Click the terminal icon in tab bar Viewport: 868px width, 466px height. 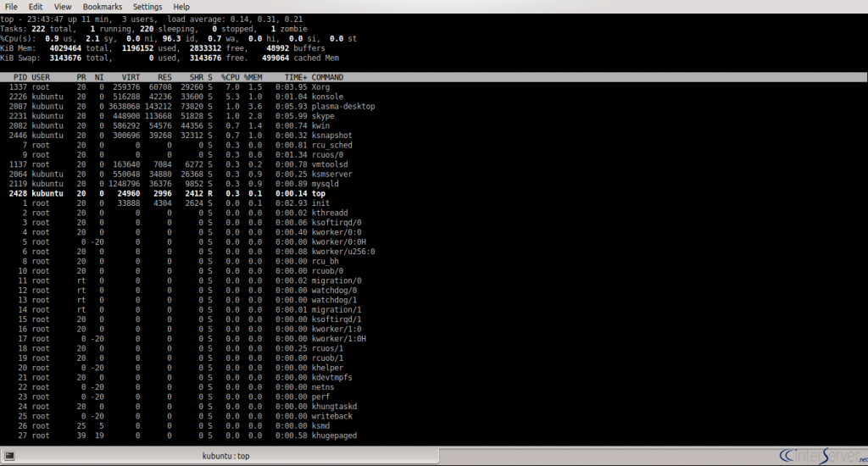[9, 456]
